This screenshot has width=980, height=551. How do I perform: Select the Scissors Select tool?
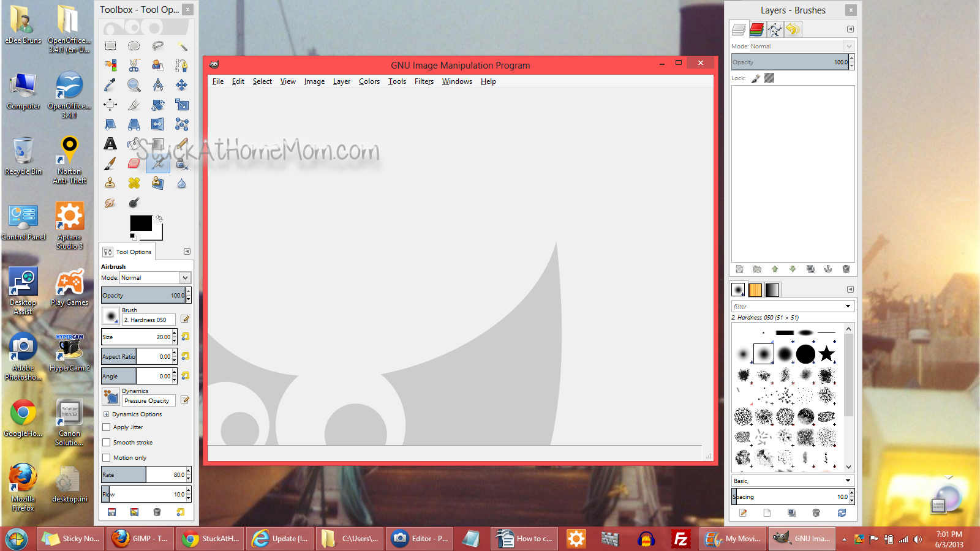click(134, 66)
